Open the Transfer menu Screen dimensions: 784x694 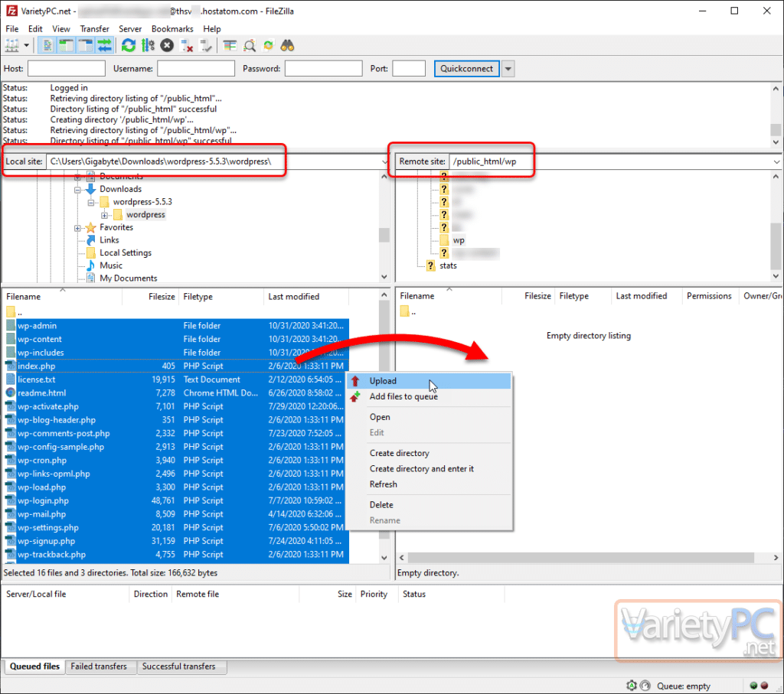tap(94, 28)
